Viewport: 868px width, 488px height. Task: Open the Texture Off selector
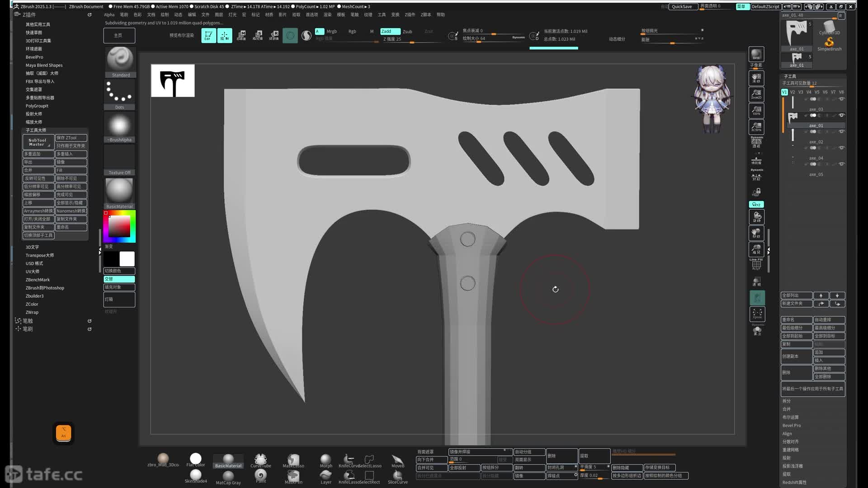click(x=120, y=160)
